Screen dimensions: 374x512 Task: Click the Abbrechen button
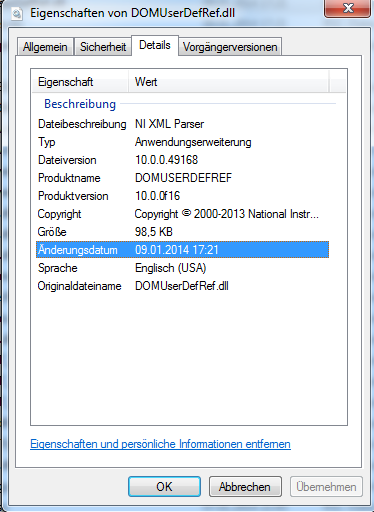pos(245,487)
